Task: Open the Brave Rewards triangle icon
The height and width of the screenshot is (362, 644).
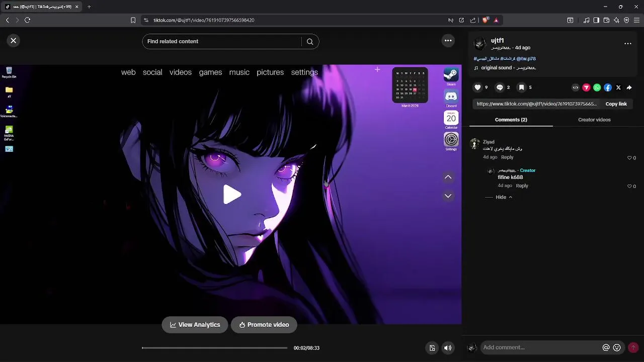Action: coord(496,20)
